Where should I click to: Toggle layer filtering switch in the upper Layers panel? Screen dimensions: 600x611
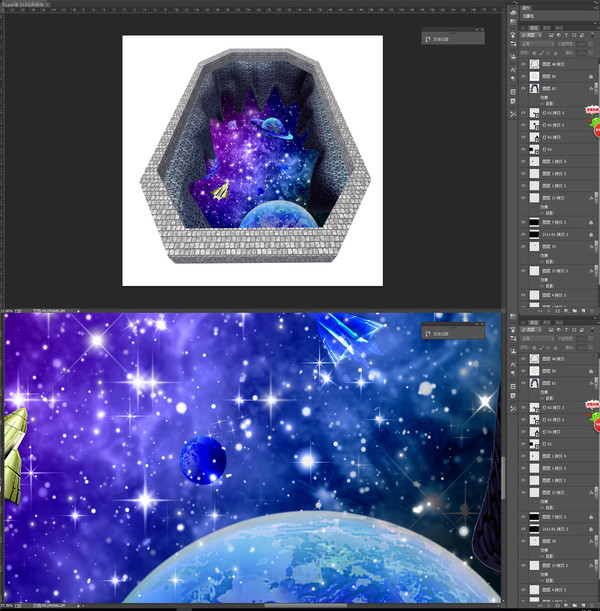592,35
